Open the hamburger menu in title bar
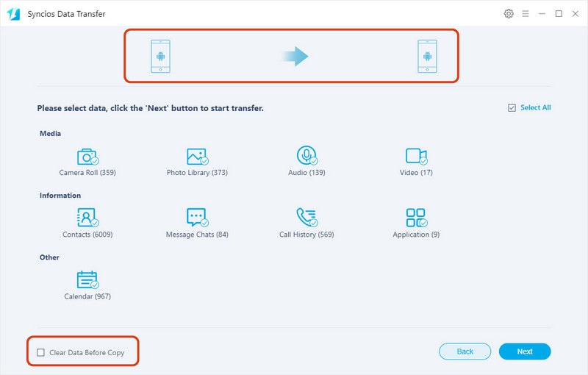Image resolution: width=588 pixels, height=375 pixels. tap(526, 14)
